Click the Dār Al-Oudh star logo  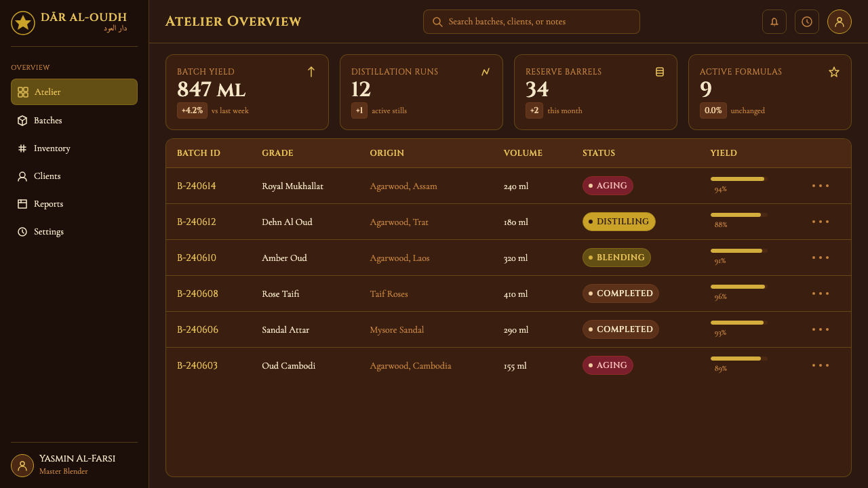coord(23,23)
